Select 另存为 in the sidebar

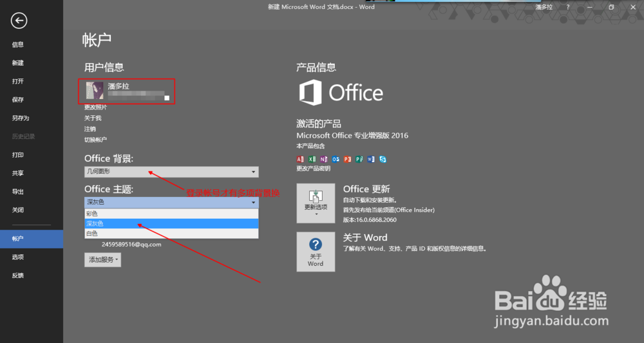pos(21,118)
